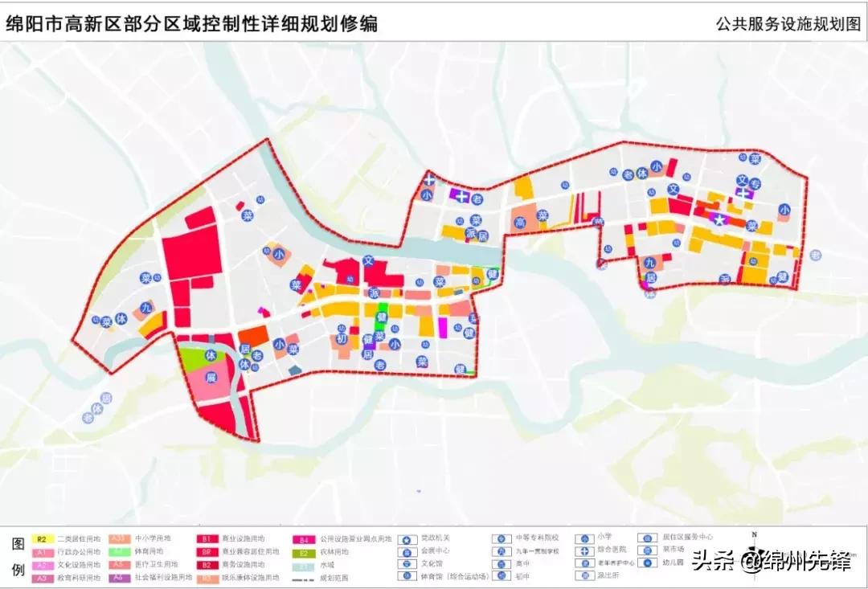
Task: Click the 菜市场 icon in legend
Action: pos(648,550)
